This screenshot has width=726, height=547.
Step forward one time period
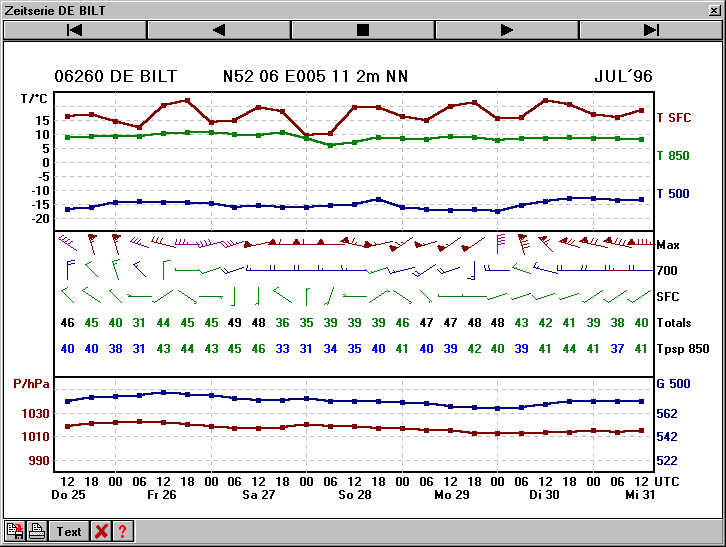coord(507,30)
